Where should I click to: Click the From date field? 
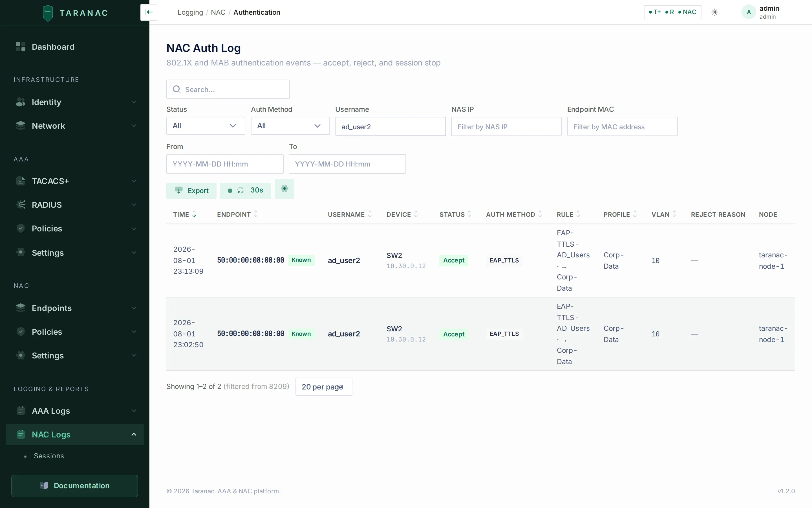(x=225, y=164)
